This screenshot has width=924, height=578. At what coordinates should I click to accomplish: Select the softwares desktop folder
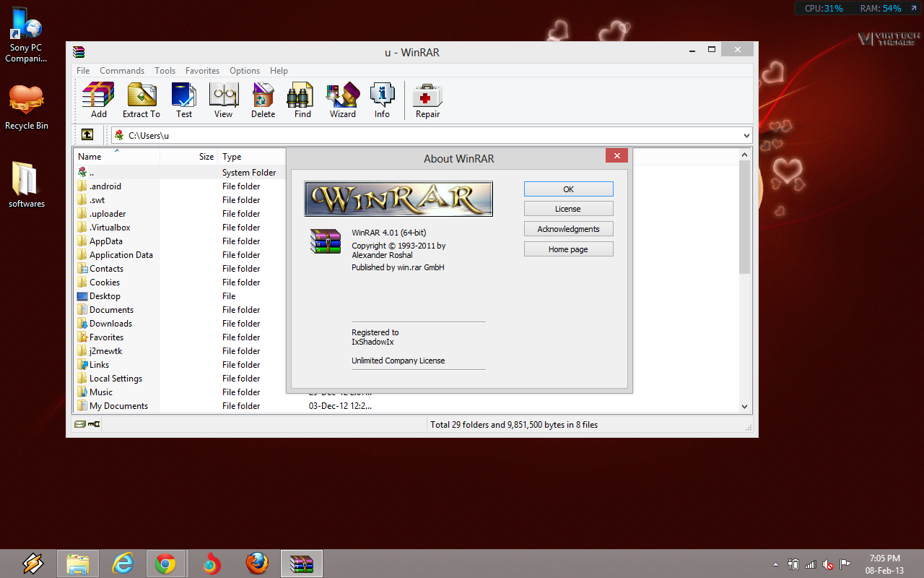[x=27, y=185]
